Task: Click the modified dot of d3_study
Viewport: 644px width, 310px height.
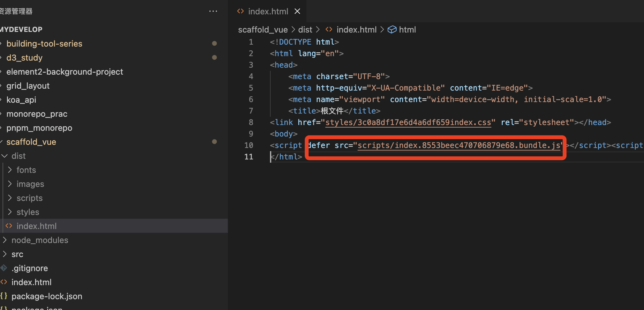Action: tap(214, 57)
